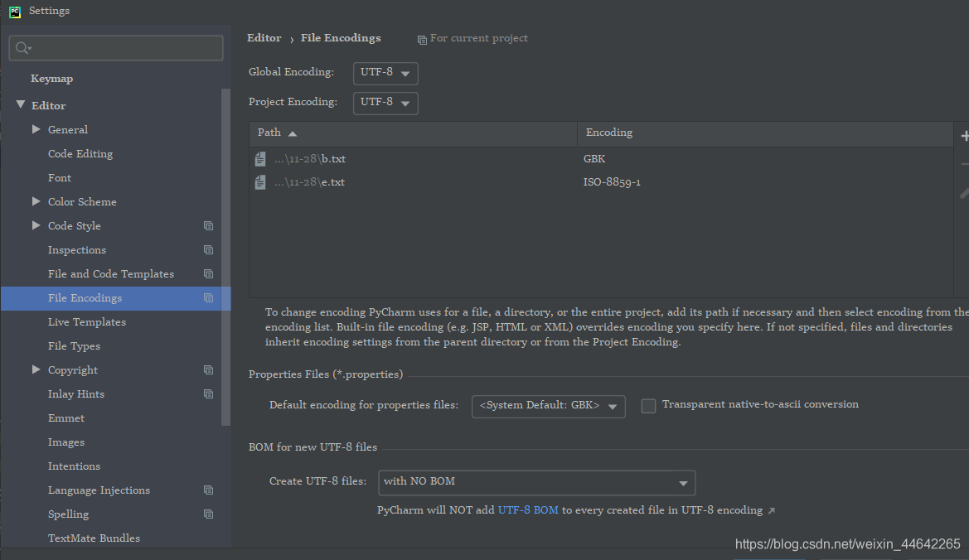Open Live Templates settings page
969x560 pixels.
pyautogui.click(x=86, y=322)
